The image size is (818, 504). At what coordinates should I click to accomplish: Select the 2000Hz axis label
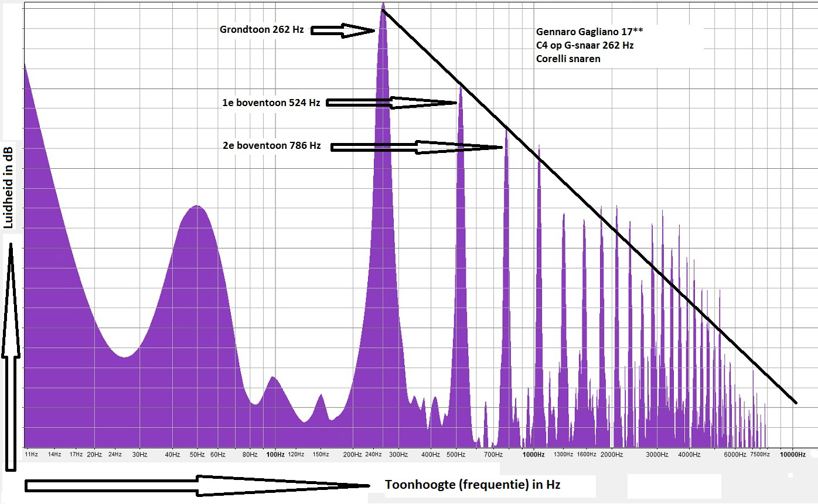[611, 454]
